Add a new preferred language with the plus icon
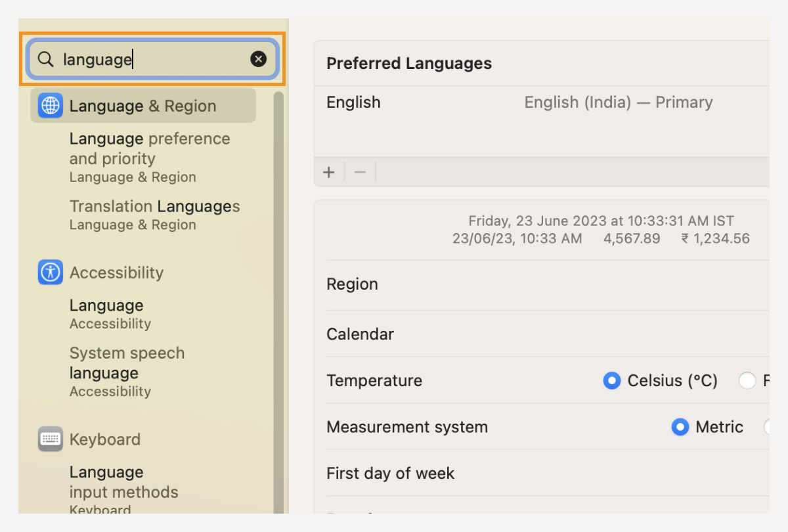Viewport: 788px width, 532px height. [x=328, y=171]
